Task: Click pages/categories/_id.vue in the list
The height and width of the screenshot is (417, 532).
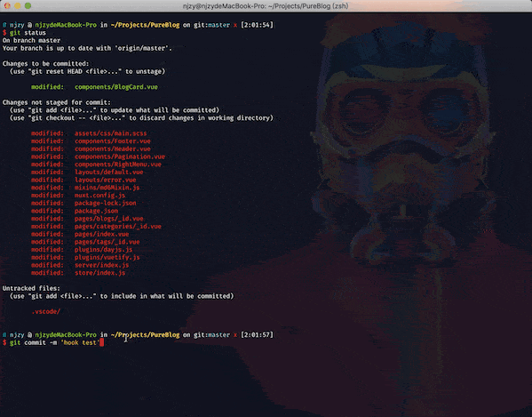Action: point(118,226)
